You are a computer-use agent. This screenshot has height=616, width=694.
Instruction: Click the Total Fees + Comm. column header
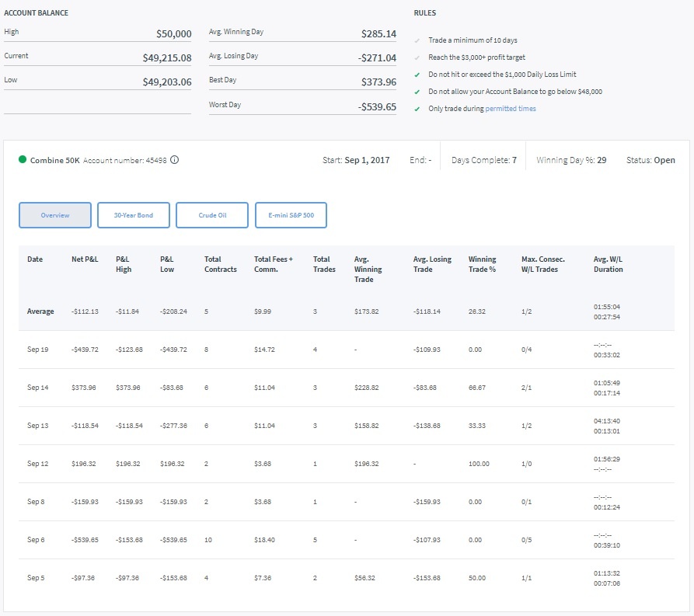point(274,264)
